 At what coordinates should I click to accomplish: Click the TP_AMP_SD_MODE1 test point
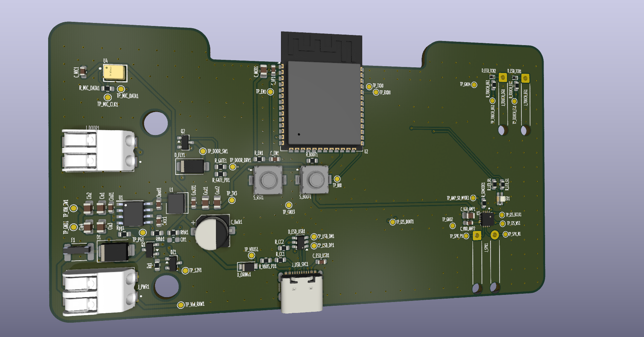pos(473,198)
